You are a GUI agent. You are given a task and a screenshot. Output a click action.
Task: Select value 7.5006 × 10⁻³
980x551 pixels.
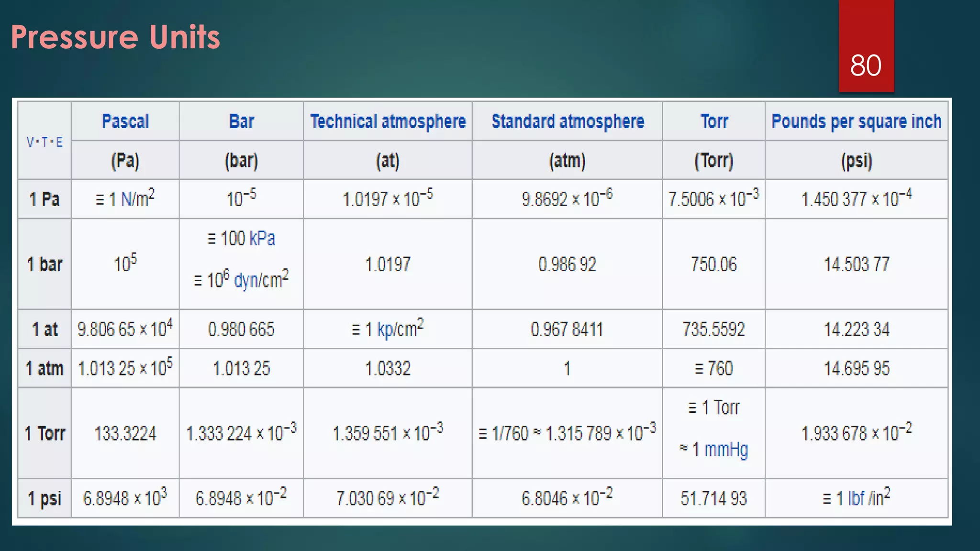click(x=714, y=198)
